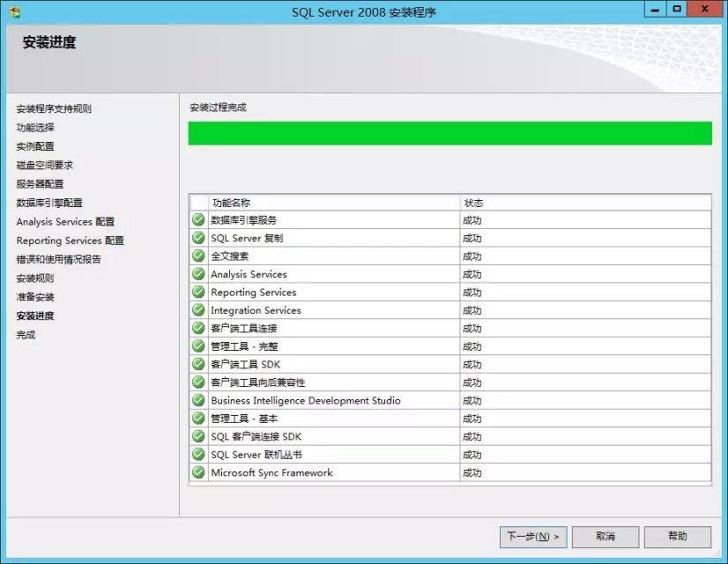Click check icon beside SQL Server 联机丛书

click(x=198, y=455)
